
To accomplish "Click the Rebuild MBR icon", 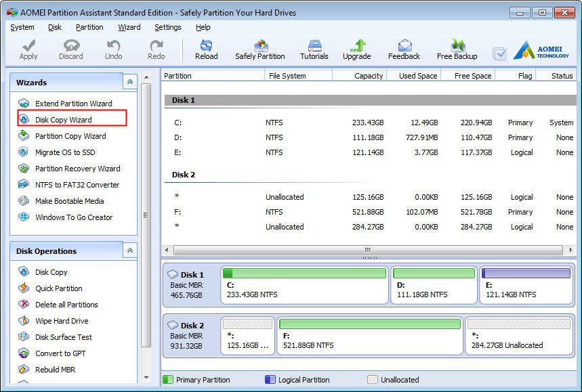I will 24,370.
